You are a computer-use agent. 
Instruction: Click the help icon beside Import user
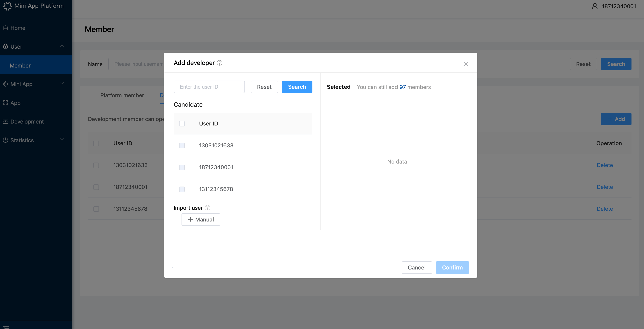(208, 208)
